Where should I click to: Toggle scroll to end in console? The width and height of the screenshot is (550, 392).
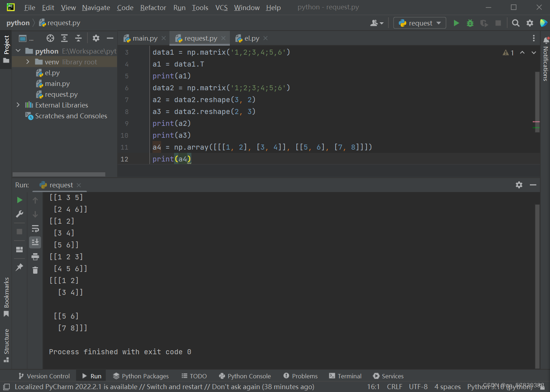point(35,242)
